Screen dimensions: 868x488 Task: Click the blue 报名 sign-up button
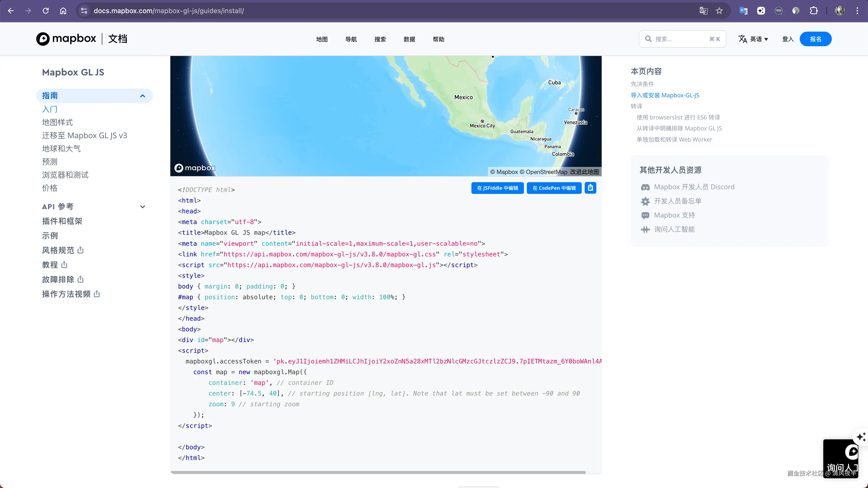tap(816, 39)
